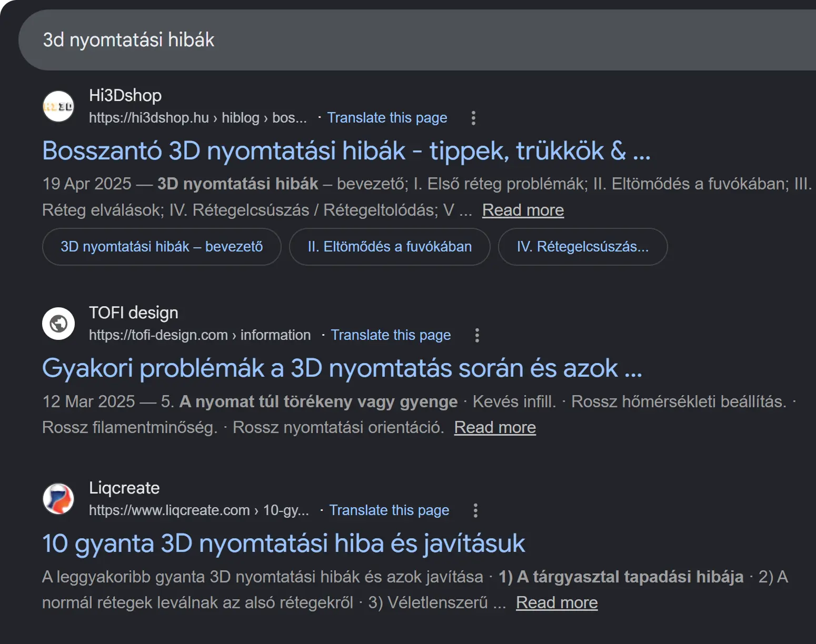The image size is (816, 644).
Task: Open three-dot menu for Hi3Dshop result
Action: [x=473, y=118]
